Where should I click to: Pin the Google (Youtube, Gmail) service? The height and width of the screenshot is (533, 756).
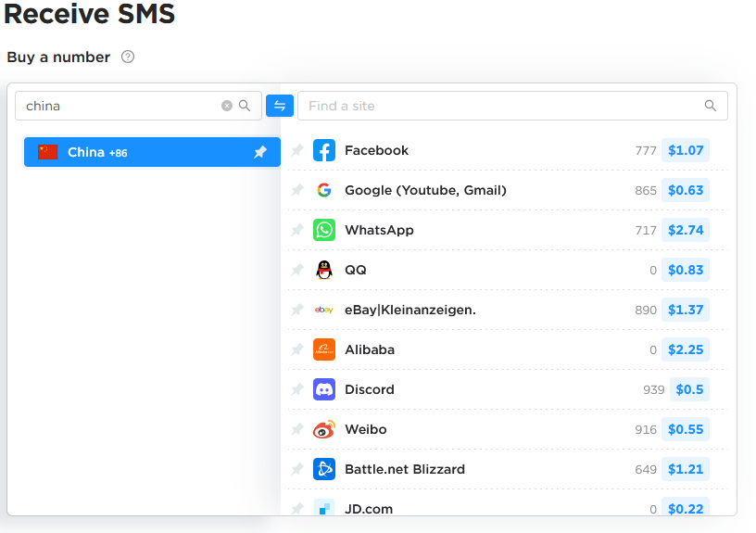coord(297,190)
